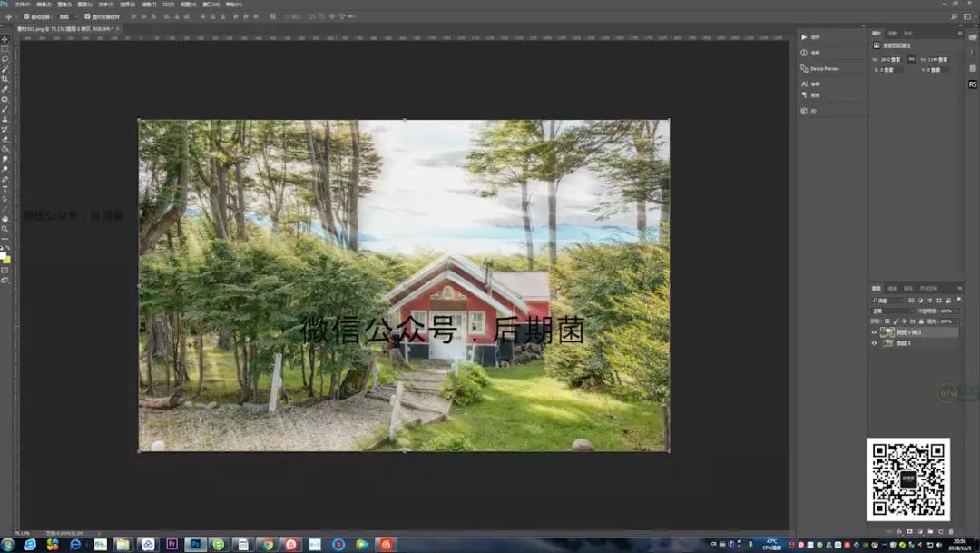The width and height of the screenshot is (980, 553).
Task: Open the File menu
Action: 22,4
